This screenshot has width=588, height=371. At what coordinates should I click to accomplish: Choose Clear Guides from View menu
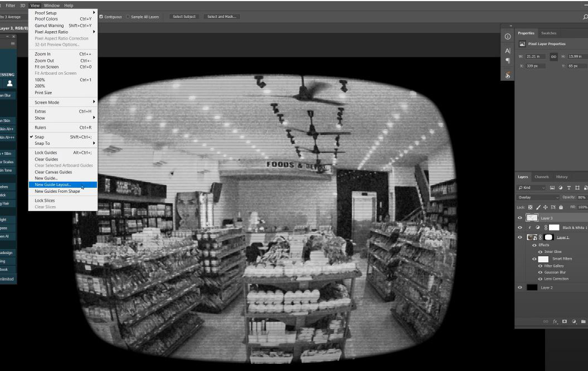(x=62, y=159)
